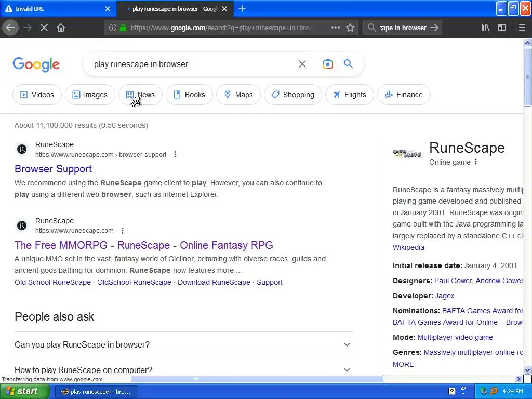Screen dimensions: 532x399
Task: Click the RuneScape knowledge panel thumbnail
Action: pos(407,153)
